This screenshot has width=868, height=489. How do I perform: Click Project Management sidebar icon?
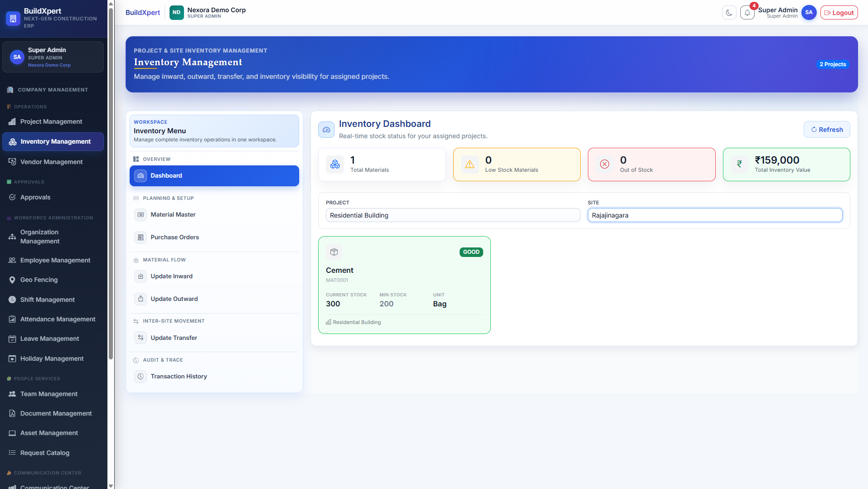coord(12,121)
